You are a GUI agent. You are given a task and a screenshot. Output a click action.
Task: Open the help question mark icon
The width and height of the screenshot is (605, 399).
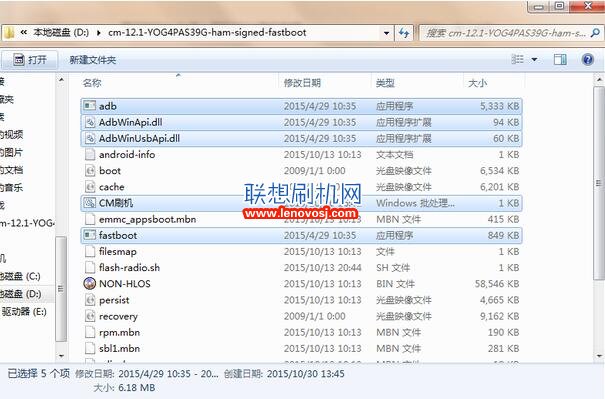tap(587, 59)
